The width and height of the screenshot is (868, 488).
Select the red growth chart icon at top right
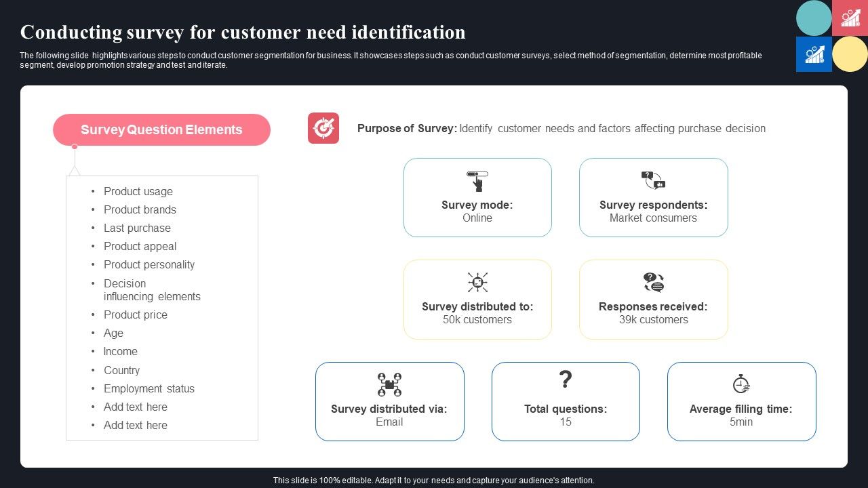pos(850,18)
